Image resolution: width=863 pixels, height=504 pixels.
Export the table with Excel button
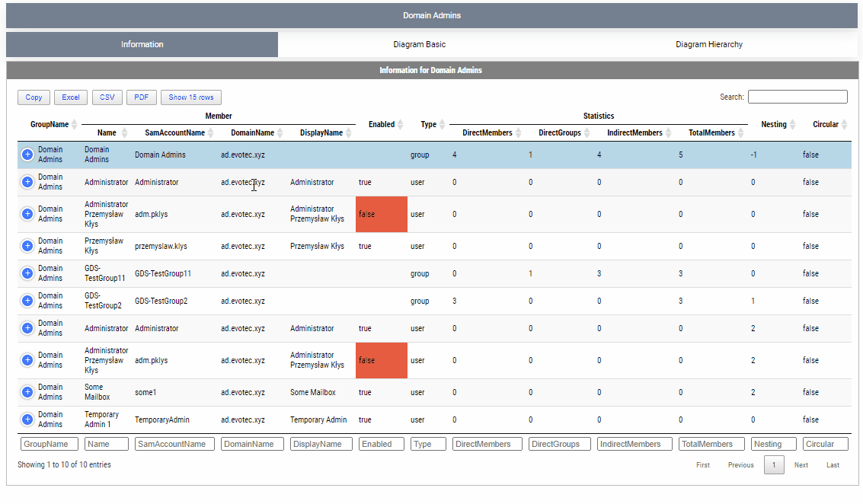71,97
